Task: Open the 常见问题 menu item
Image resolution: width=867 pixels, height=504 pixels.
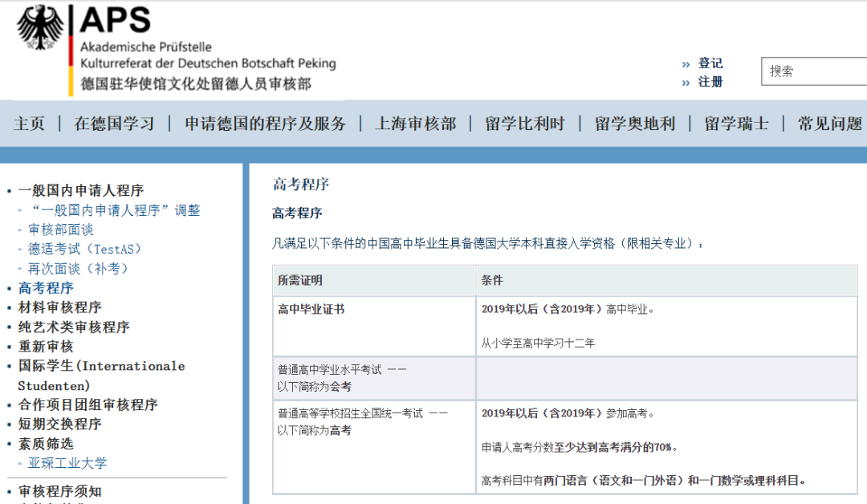Action: tap(830, 124)
